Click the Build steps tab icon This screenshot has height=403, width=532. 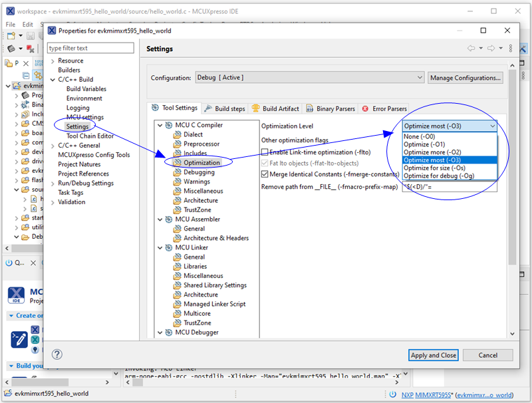[x=208, y=108]
